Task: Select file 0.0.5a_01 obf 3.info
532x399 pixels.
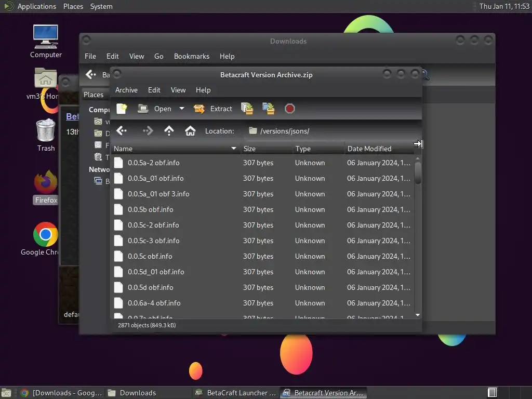Action: coord(262,194)
